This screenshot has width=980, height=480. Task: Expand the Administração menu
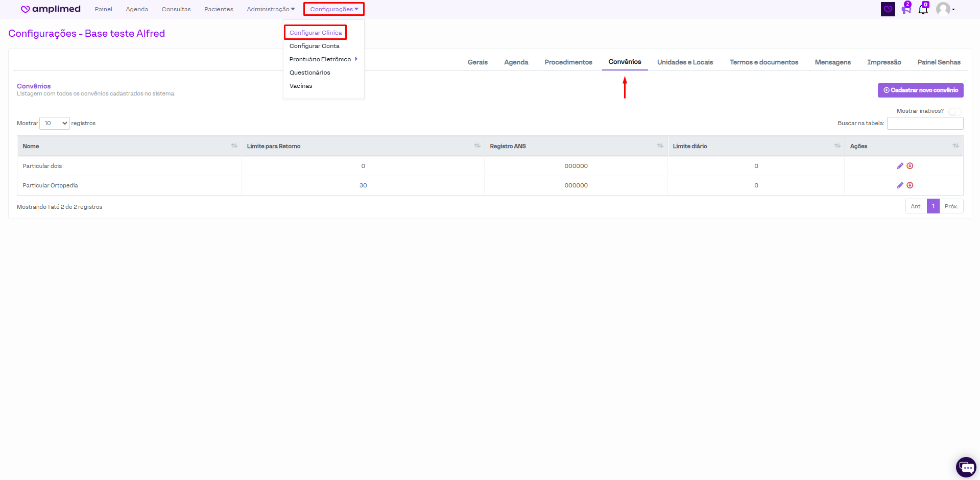tap(271, 9)
